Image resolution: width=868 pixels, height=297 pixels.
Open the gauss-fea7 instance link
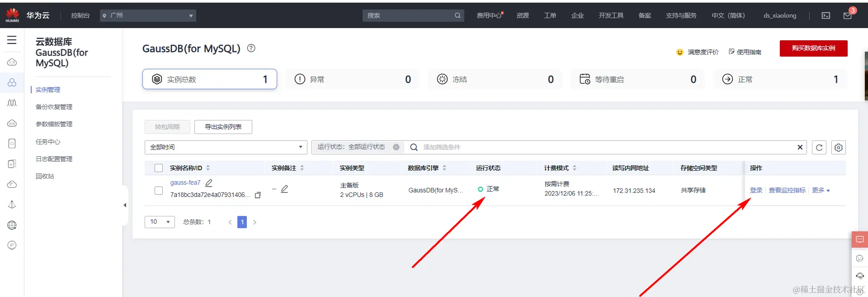[185, 182]
